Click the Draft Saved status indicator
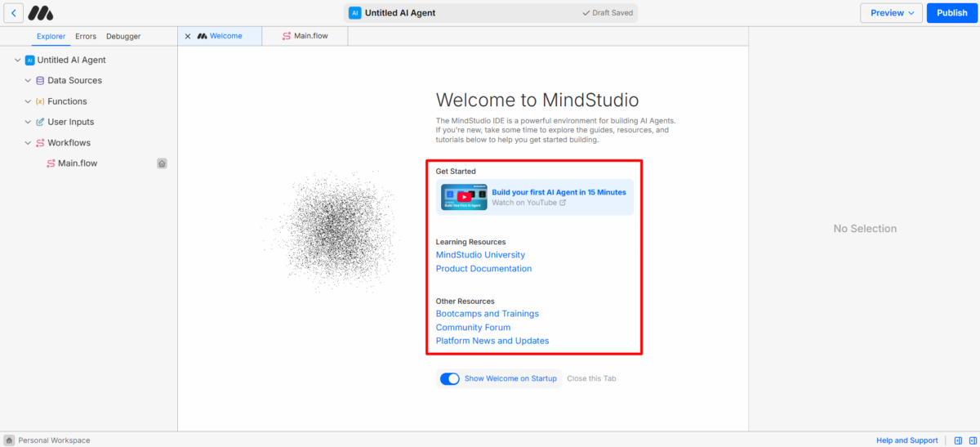This screenshot has width=980, height=447. 608,13
